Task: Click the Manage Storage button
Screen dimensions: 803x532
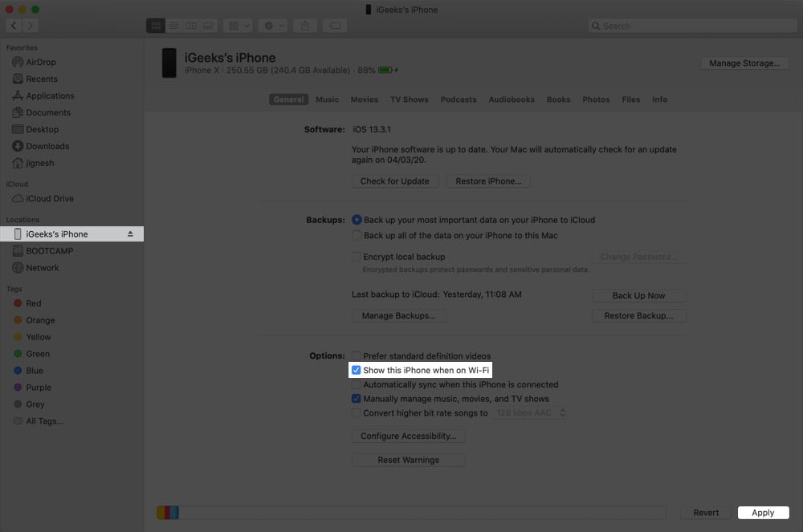Action: (x=744, y=63)
